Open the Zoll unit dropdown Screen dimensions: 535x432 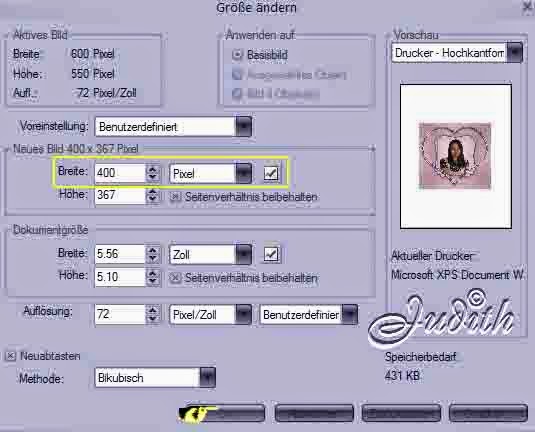click(x=211, y=255)
